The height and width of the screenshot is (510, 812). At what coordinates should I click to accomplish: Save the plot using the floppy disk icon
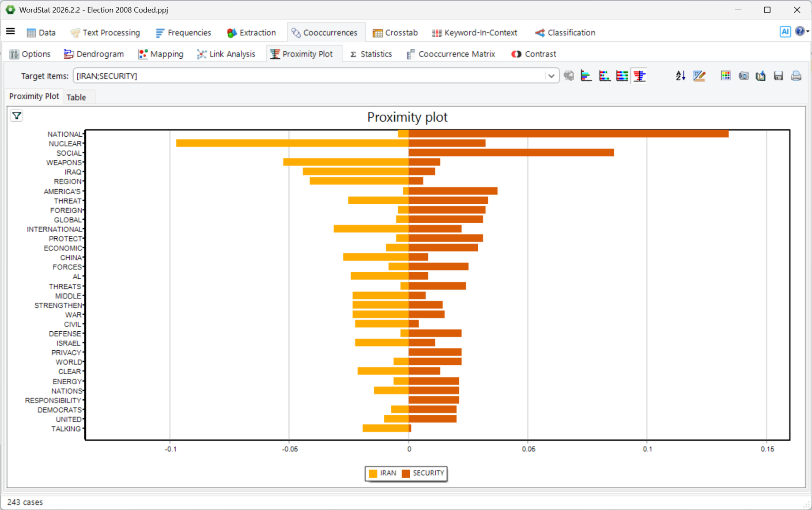[x=778, y=76]
